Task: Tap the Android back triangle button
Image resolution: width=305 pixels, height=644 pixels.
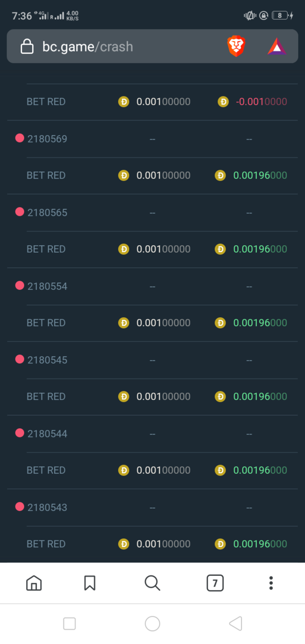Action: (235, 623)
